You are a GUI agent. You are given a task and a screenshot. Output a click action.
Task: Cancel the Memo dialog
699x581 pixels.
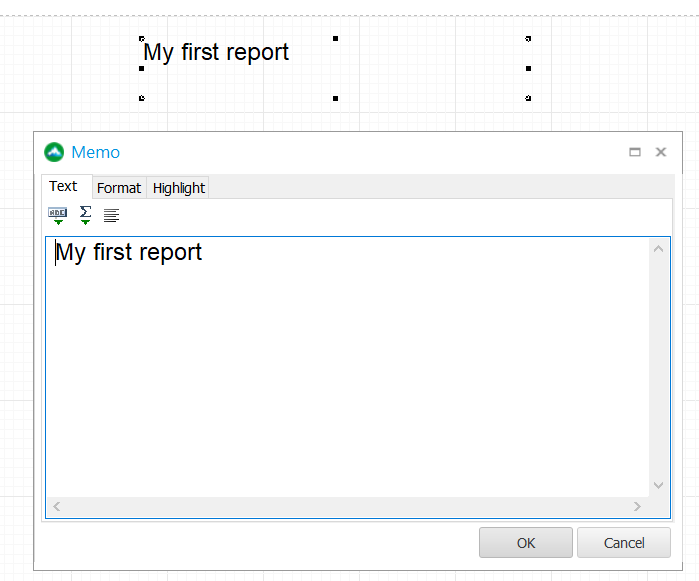624,543
